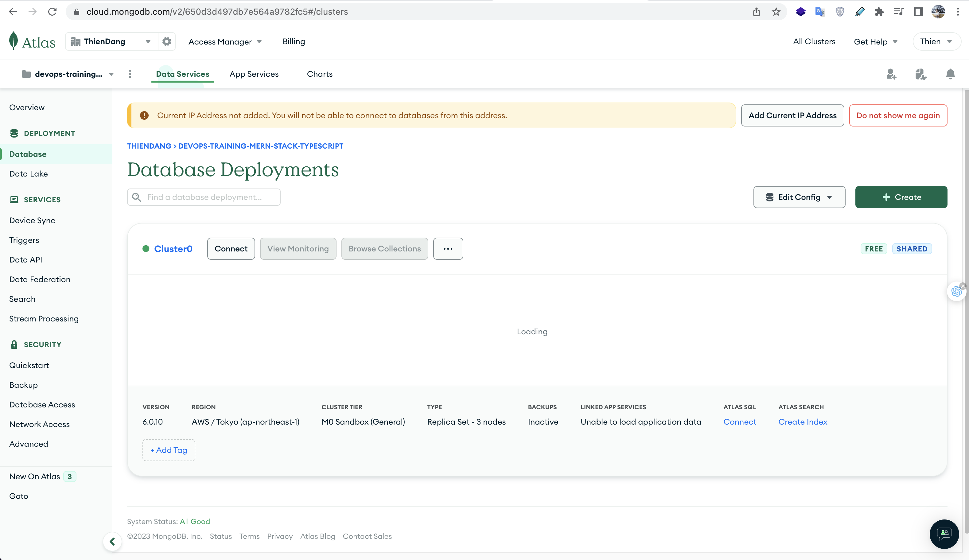The width and height of the screenshot is (969, 560).
Task: Open the chat support bubble
Action: click(x=944, y=534)
